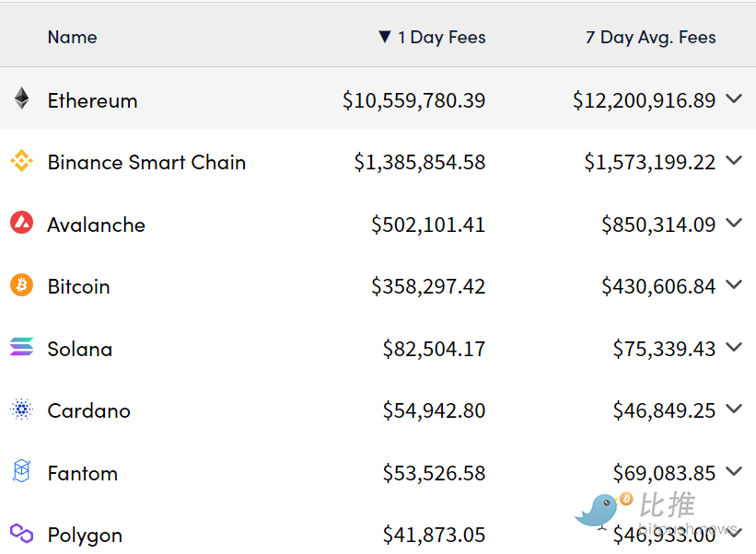Screen dimensions: 756x554
Task: Click the Binance Smart Chain logo icon
Action: (x=22, y=161)
